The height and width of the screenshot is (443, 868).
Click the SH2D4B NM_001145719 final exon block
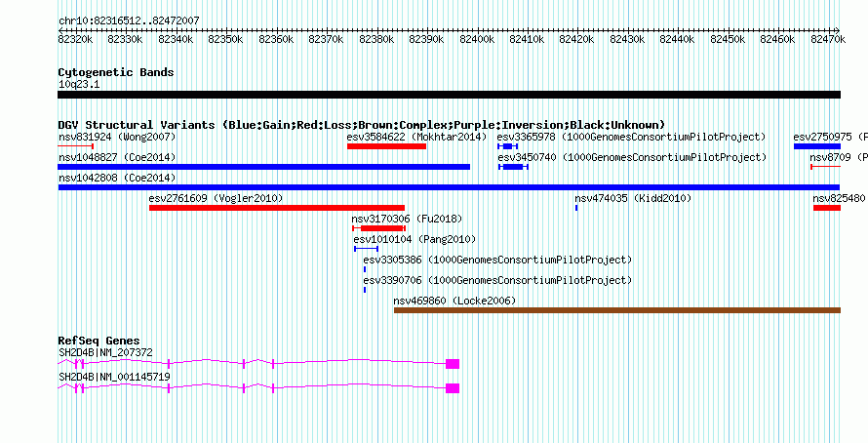point(453,388)
